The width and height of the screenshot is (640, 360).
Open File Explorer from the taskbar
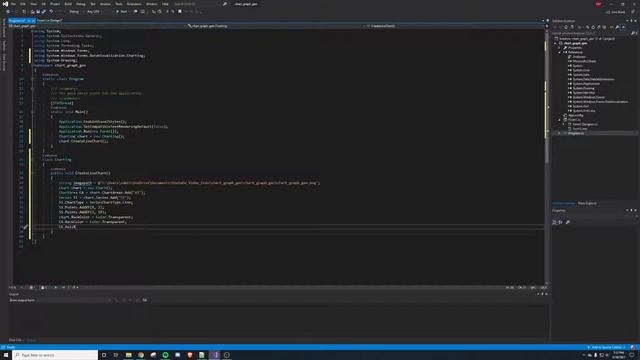(129, 355)
